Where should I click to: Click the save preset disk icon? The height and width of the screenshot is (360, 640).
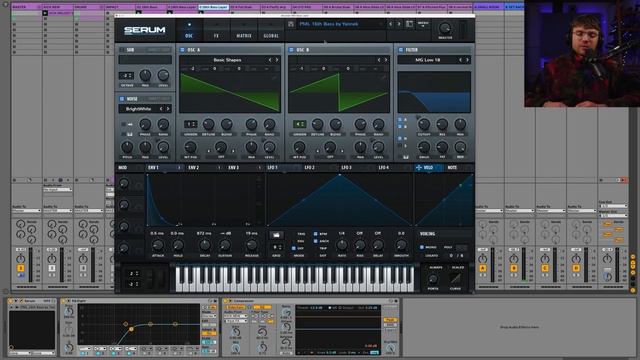pos(291,24)
